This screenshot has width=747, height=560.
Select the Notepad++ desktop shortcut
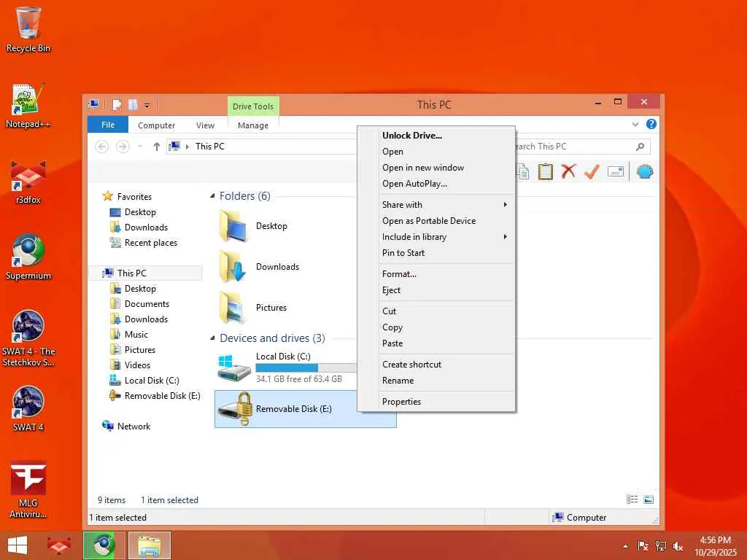pyautogui.click(x=28, y=106)
